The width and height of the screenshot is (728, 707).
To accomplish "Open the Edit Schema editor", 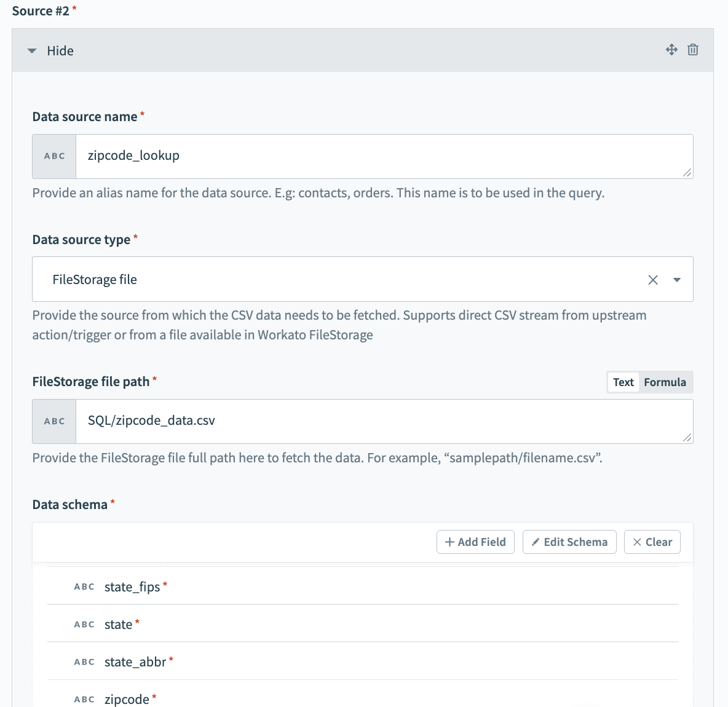I will (569, 542).
